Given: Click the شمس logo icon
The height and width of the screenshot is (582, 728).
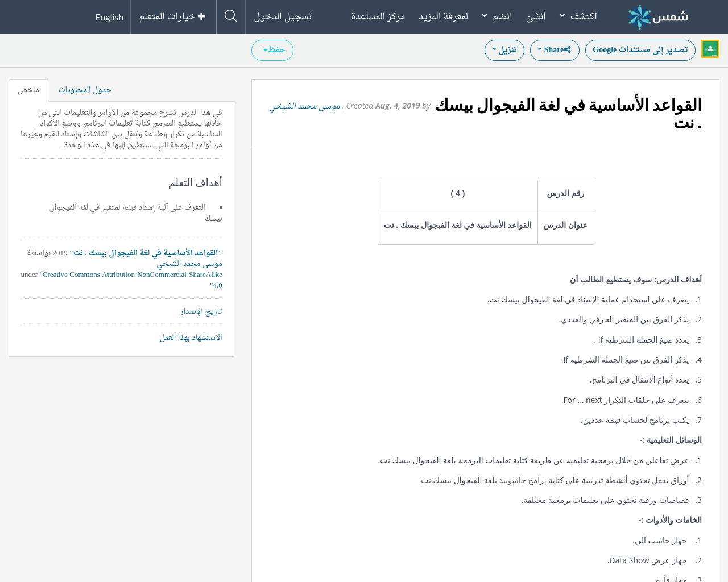Looking at the screenshot, I should coord(658,16).
